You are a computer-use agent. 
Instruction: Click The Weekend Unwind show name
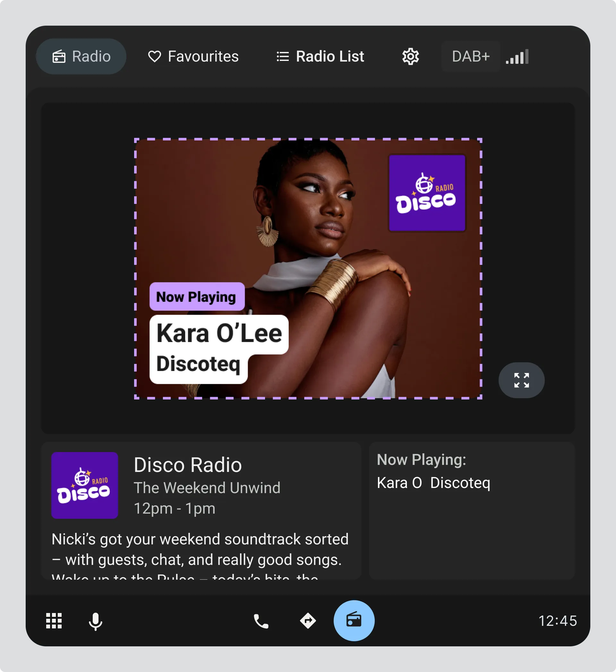(207, 488)
